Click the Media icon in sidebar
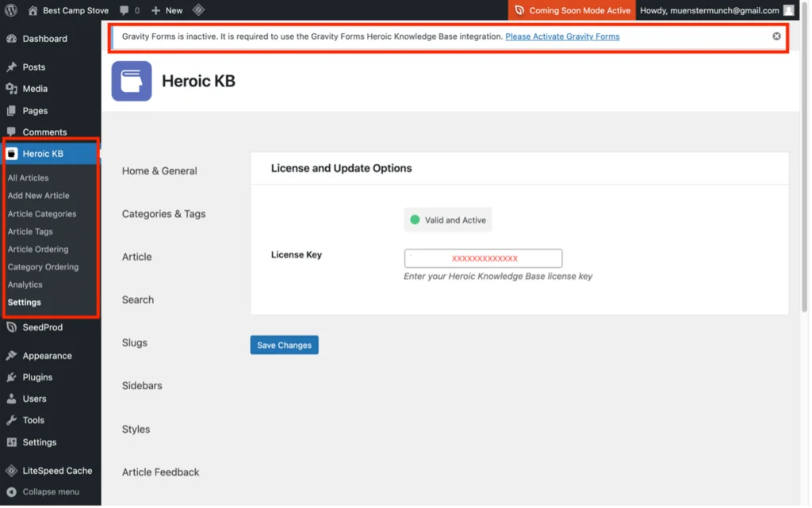Viewport: 812px width, 508px height. coord(11,89)
